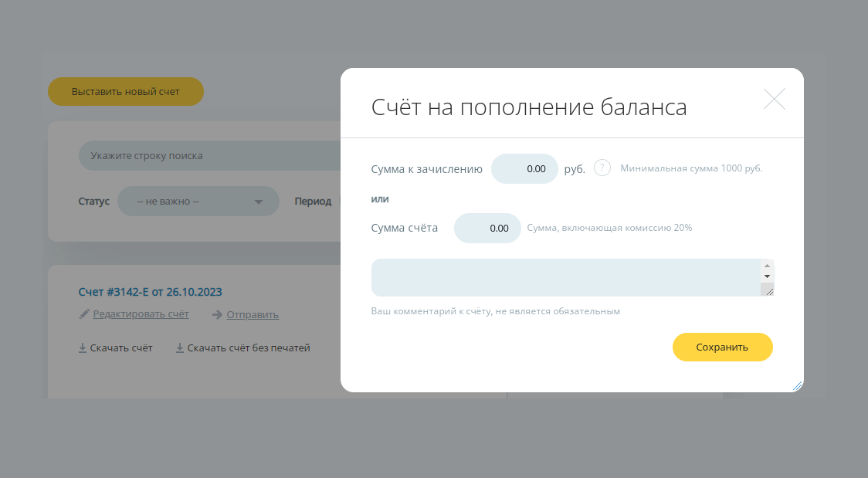Click inside the invoice comment text area
Image resolution: width=868 pixels, height=478 pixels.
click(565, 277)
